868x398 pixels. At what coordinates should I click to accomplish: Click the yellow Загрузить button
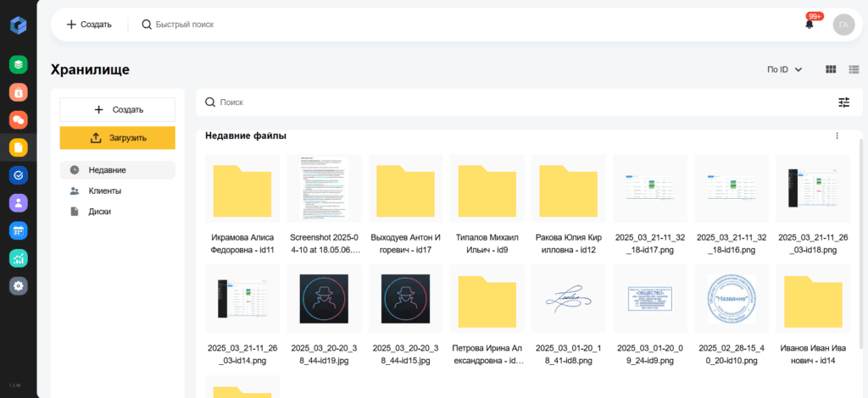click(117, 138)
